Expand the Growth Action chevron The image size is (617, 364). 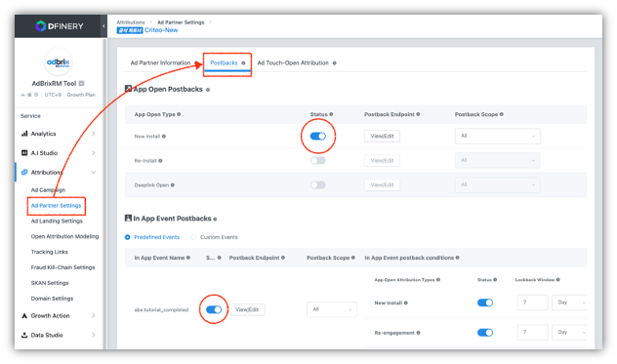pos(94,315)
